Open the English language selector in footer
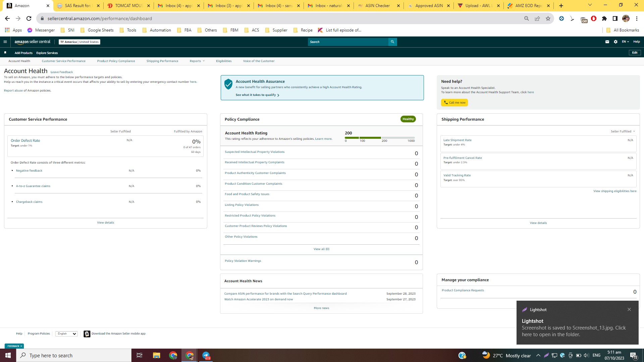This screenshot has height=362, width=644. 66,334
